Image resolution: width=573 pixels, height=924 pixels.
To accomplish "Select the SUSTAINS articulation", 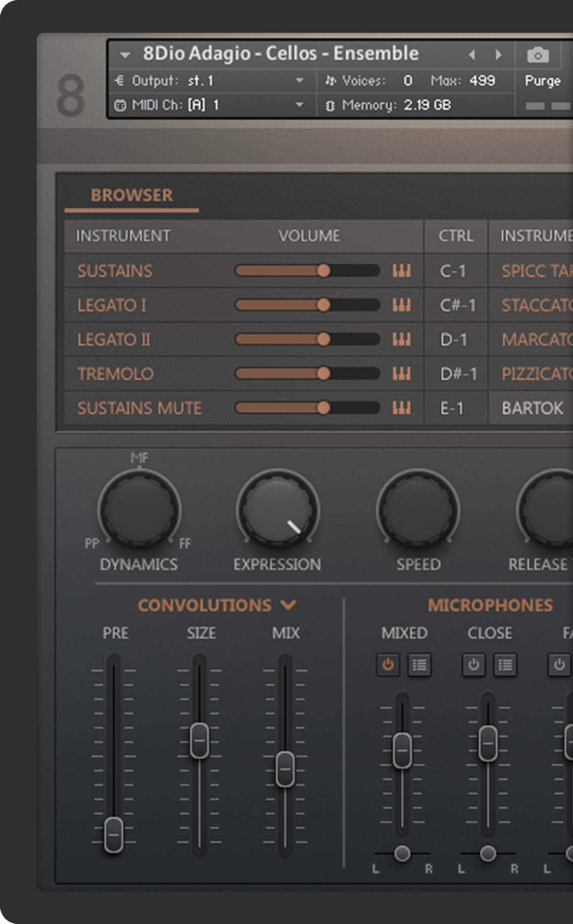I will (115, 271).
